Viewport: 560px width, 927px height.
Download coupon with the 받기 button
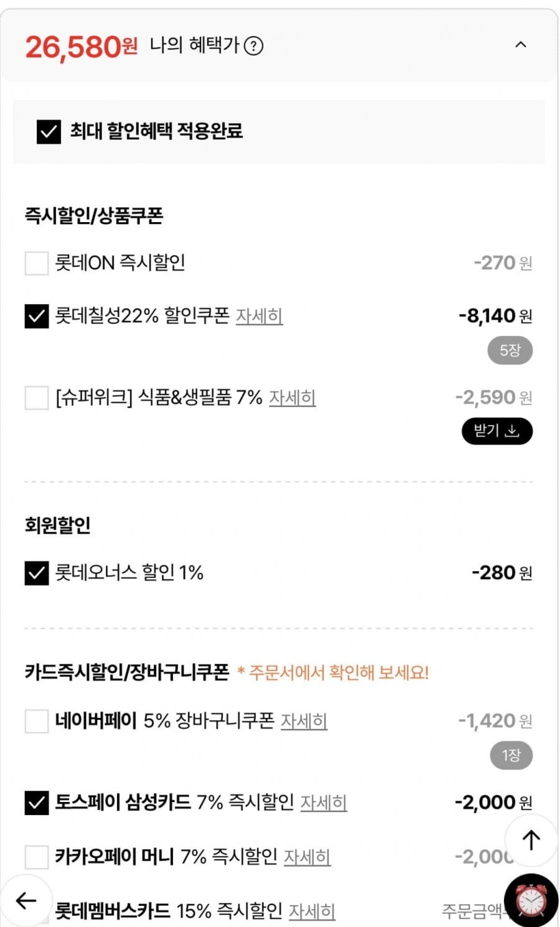click(x=497, y=431)
